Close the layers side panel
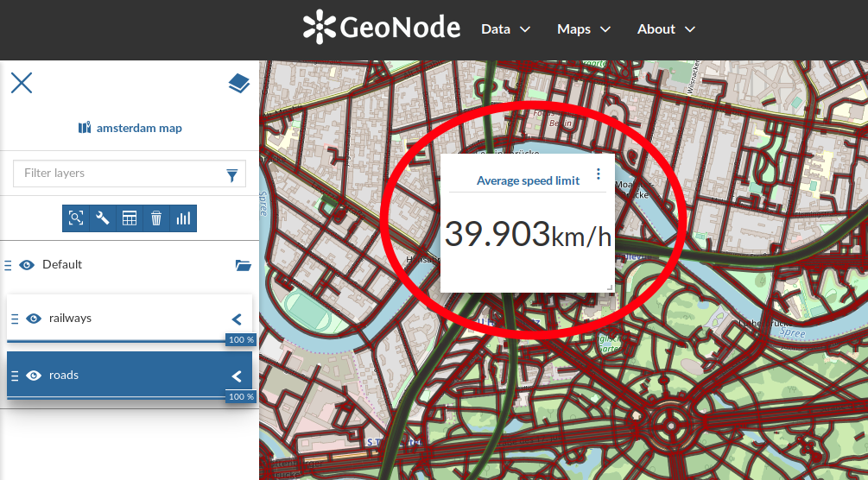 pyautogui.click(x=22, y=83)
